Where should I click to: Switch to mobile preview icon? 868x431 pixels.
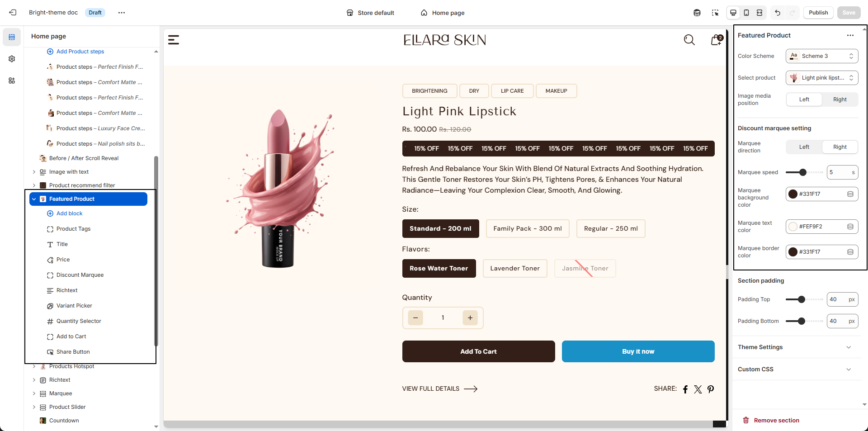coord(746,13)
